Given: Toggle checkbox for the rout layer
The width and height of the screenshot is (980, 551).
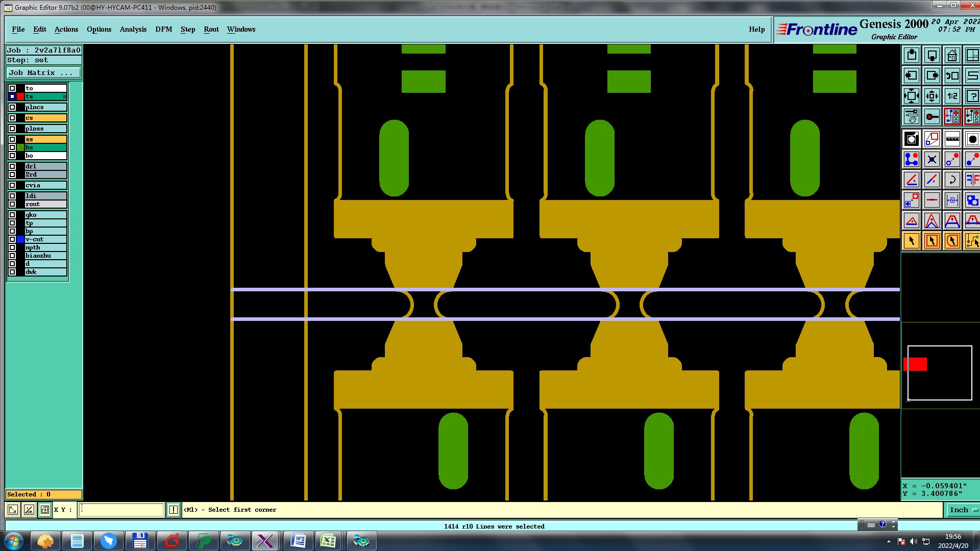Looking at the screenshot, I should tap(12, 204).
